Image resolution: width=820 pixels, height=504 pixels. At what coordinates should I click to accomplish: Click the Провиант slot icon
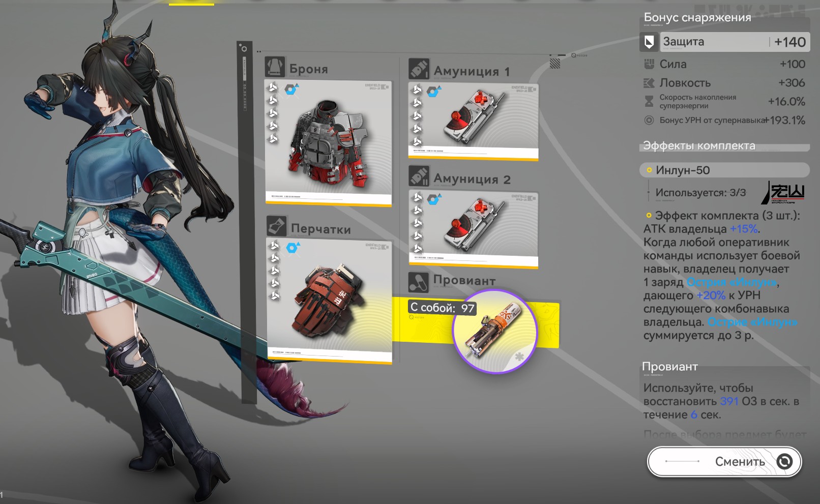(419, 281)
